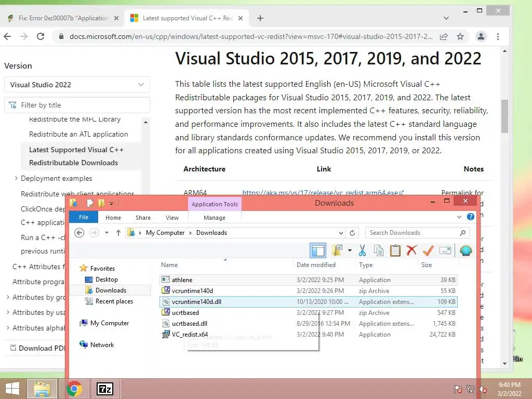532x399 pixels.
Task: Open the vc_redist.arm64.exe link
Action: tap(323, 193)
